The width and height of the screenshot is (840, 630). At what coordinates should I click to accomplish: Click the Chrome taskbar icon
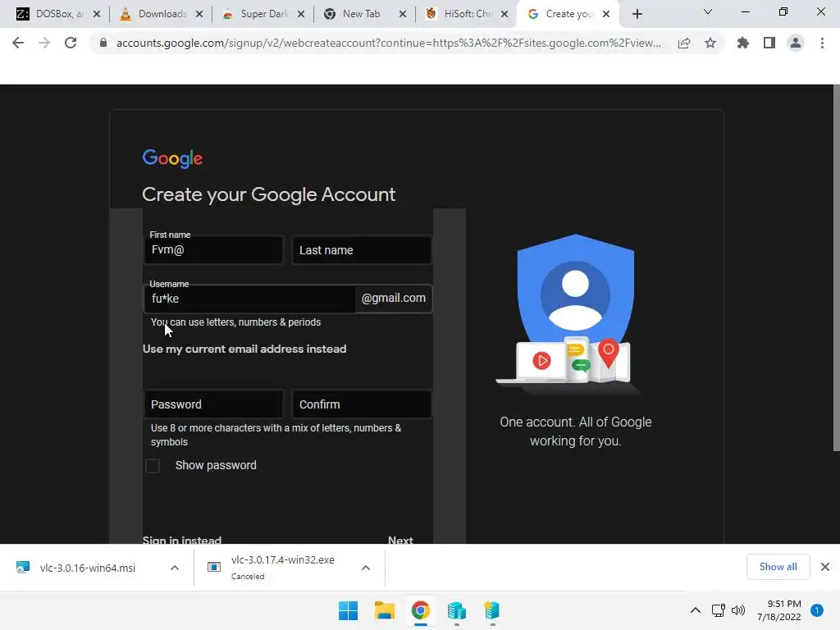421,610
